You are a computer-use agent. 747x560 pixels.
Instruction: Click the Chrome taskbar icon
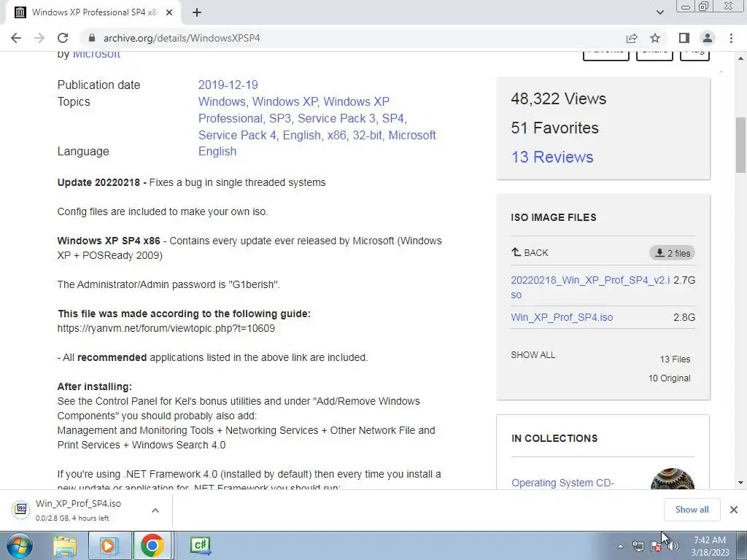[x=152, y=545]
